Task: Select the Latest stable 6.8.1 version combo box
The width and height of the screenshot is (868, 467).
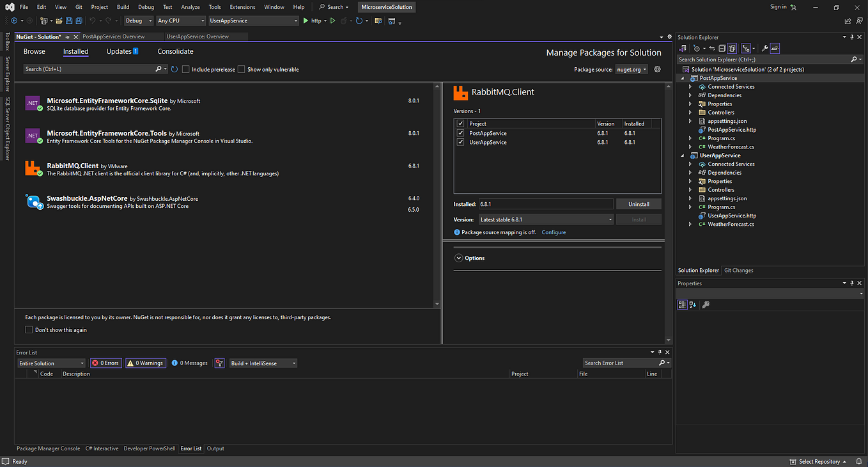Action: 546,219
